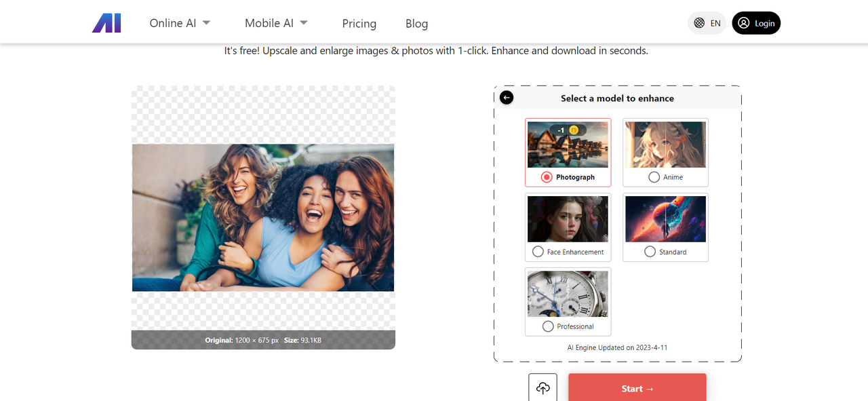Click the Professional watch thumbnail
Viewport: 868px width, 401px height.
tap(568, 294)
